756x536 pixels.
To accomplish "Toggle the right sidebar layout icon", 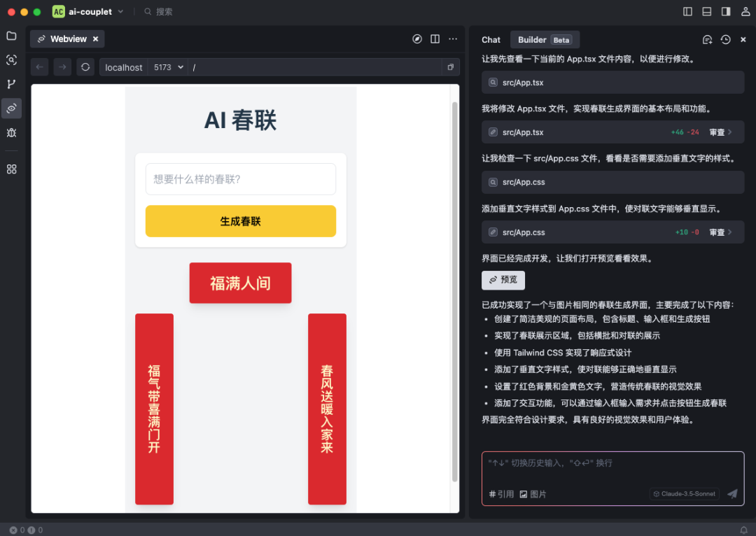I will click(726, 12).
